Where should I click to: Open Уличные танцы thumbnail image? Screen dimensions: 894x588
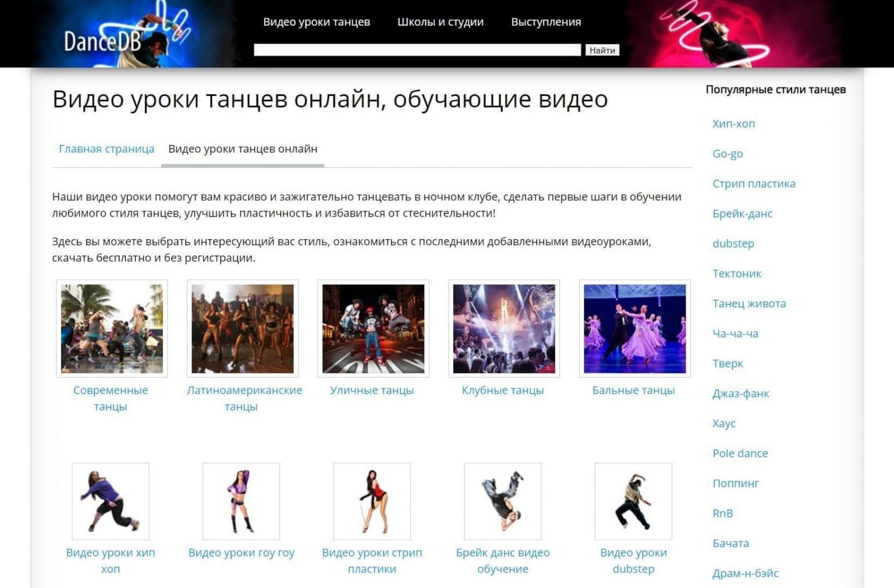(373, 329)
